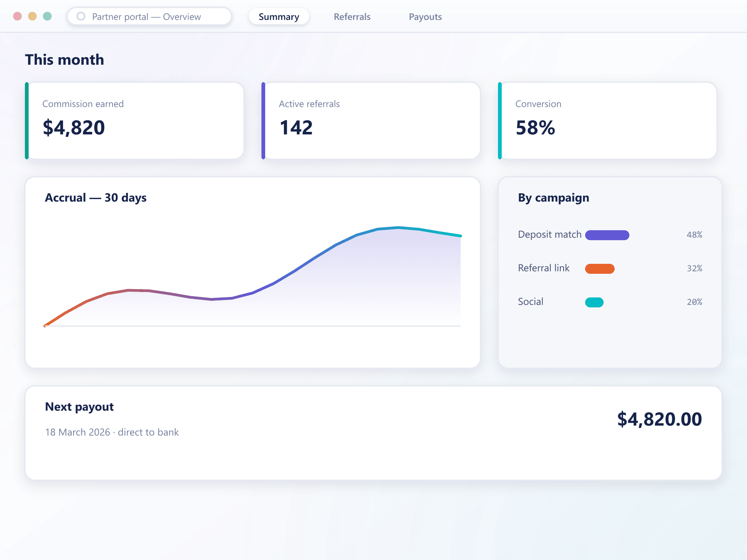
Task: Click the By campaign heading
Action: coord(554,198)
